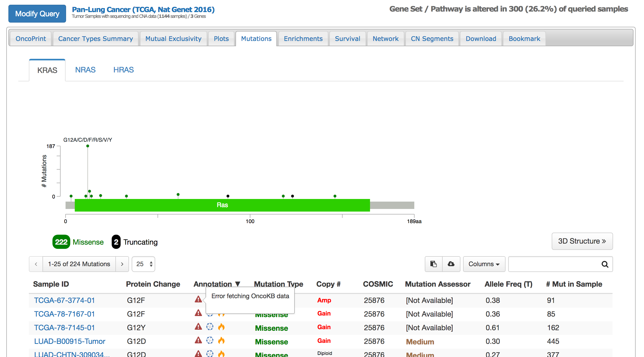Screen dimensions: 644x357
Task: Click the OncoKB annotation error icon for TCGA-67-3774-01
Action: pos(198,300)
